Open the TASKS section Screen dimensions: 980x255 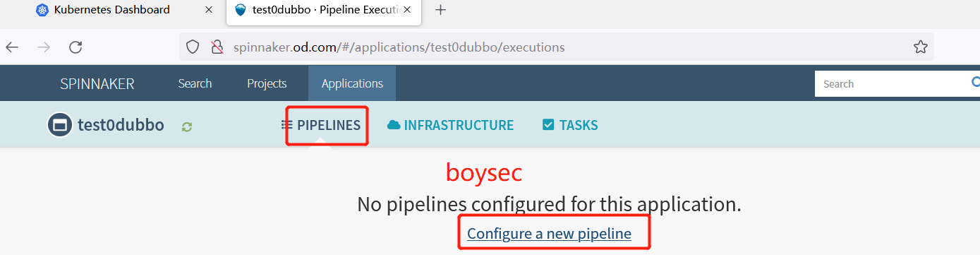click(570, 125)
